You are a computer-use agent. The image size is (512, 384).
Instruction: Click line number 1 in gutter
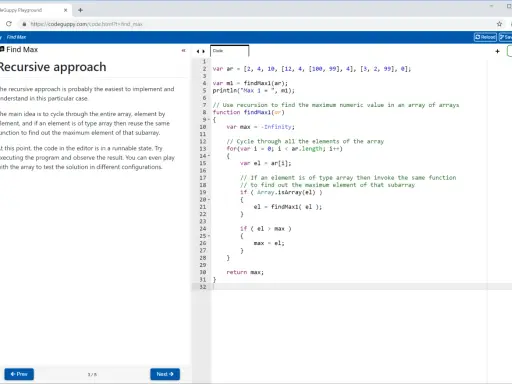click(x=204, y=62)
